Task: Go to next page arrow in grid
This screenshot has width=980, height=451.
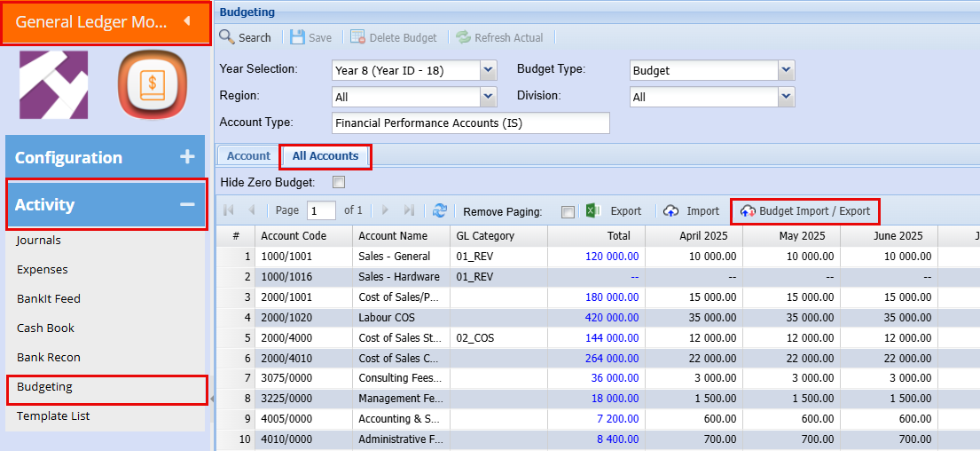Action: pos(385,211)
